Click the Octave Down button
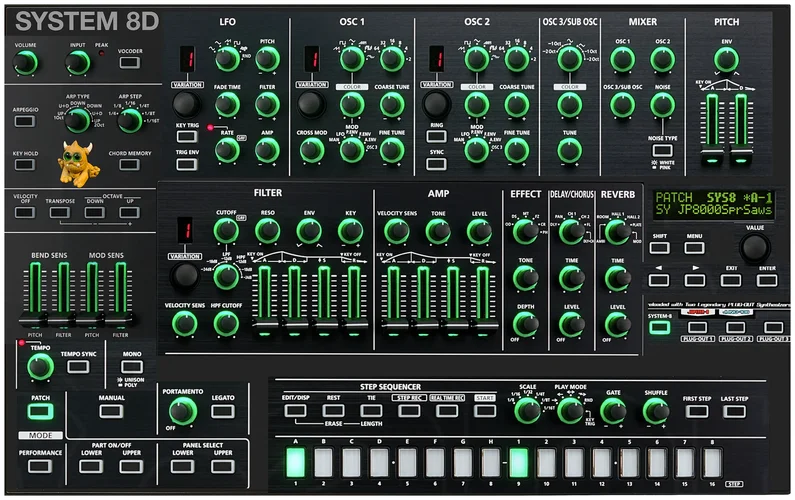795x500 pixels. 95,212
